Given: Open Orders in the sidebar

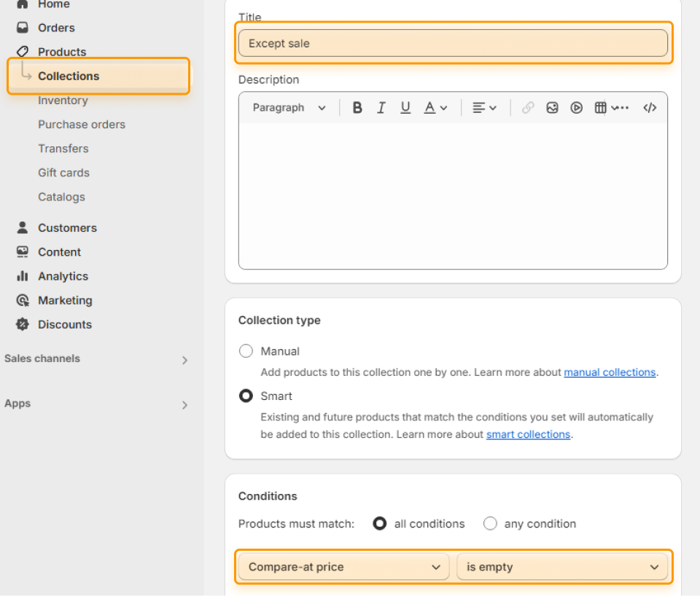Looking at the screenshot, I should [56, 28].
